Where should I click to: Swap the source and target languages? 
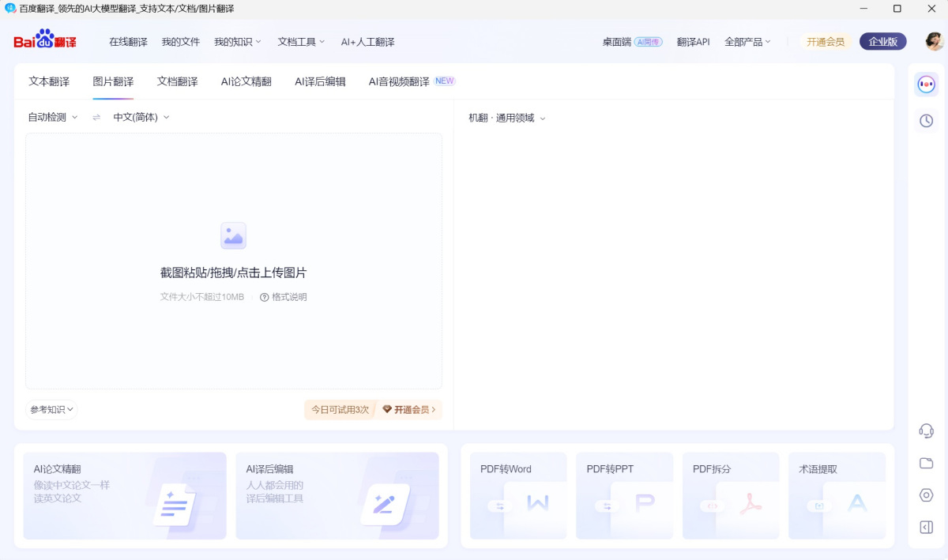point(96,116)
